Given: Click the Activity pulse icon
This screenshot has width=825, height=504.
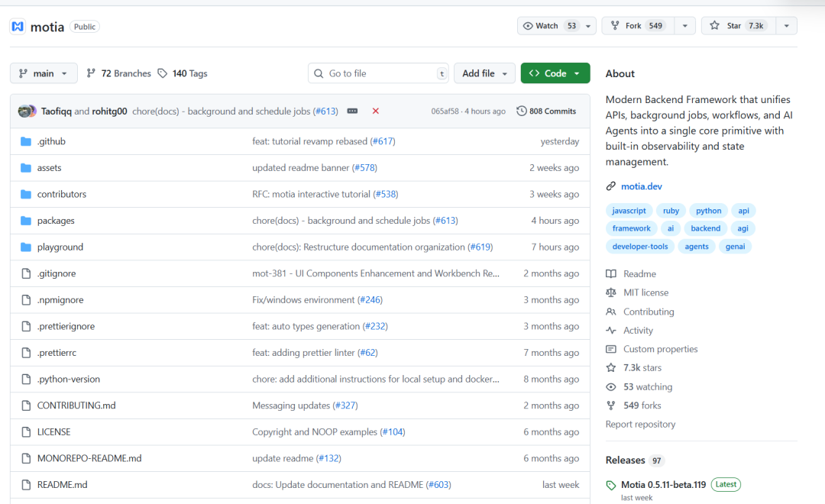Looking at the screenshot, I should 611,331.
